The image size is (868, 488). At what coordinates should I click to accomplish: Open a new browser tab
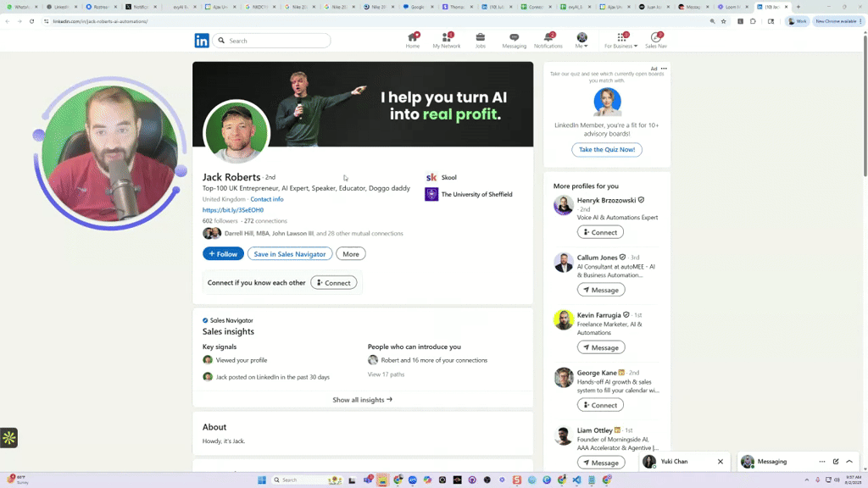(798, 7)
